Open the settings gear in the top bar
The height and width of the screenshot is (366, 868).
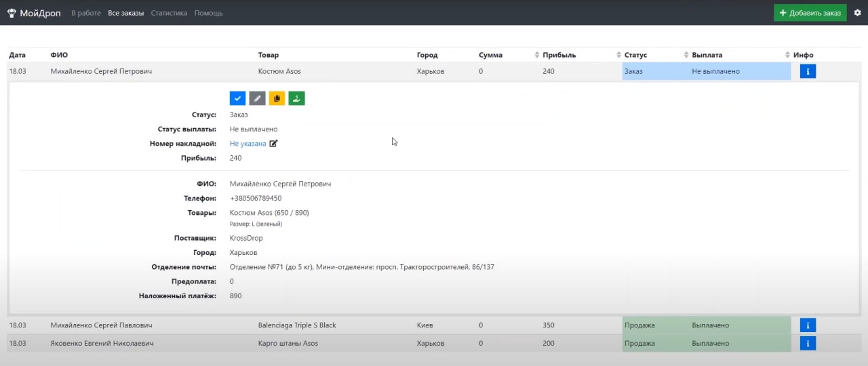(857, 13)
